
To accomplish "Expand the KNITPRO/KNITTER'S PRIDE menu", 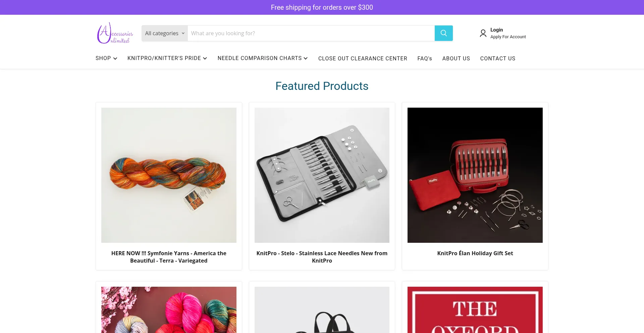I will point(167,58).
